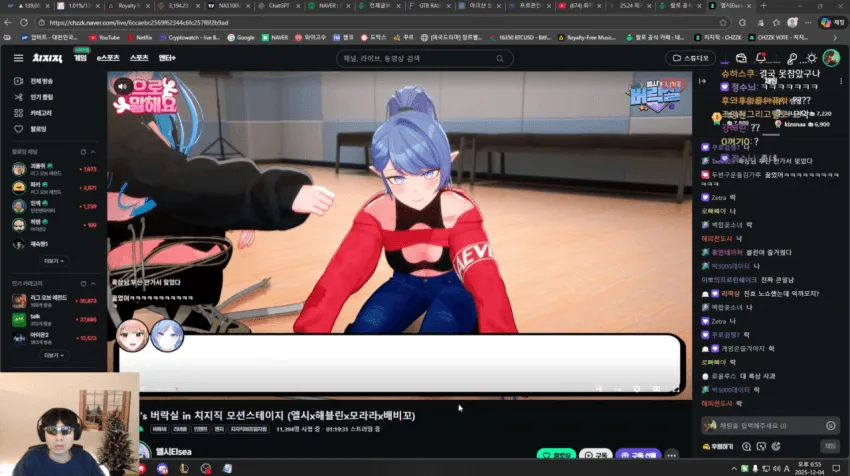Click 후원하기 below the chat
Image resolution: width=850 pixels, height=476 pixels.
[x=718, y=447]
